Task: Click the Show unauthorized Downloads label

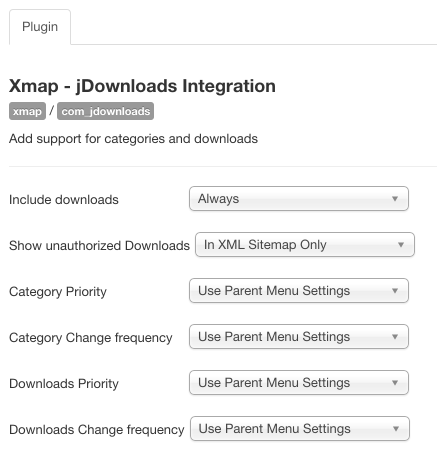Action: click(x=99, y=246)
